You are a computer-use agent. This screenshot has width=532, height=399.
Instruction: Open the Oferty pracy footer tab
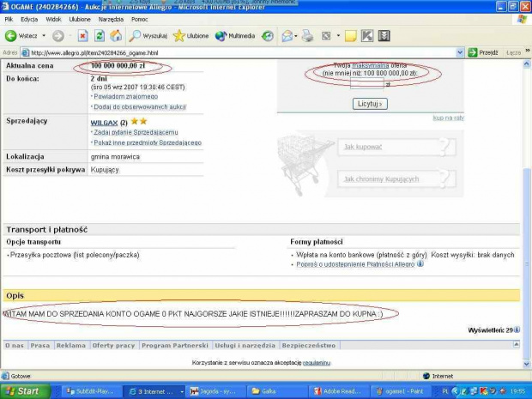pyautogui.click(x=113, y=346)
